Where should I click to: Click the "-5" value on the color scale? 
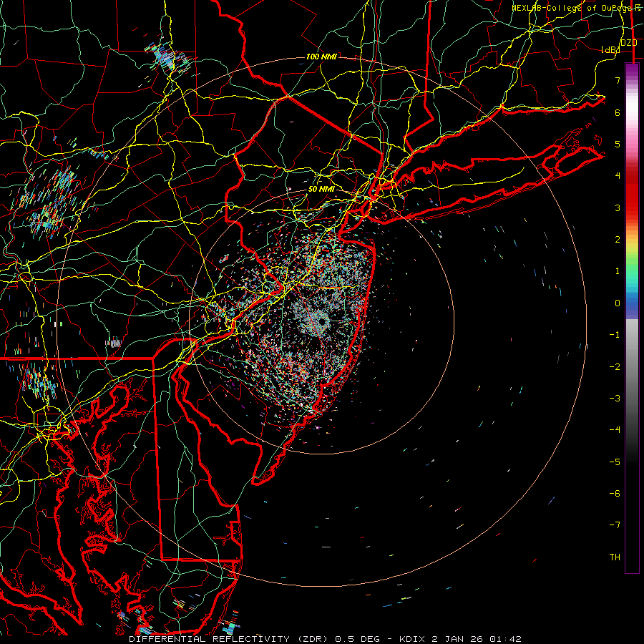click(x=615, y=462)
